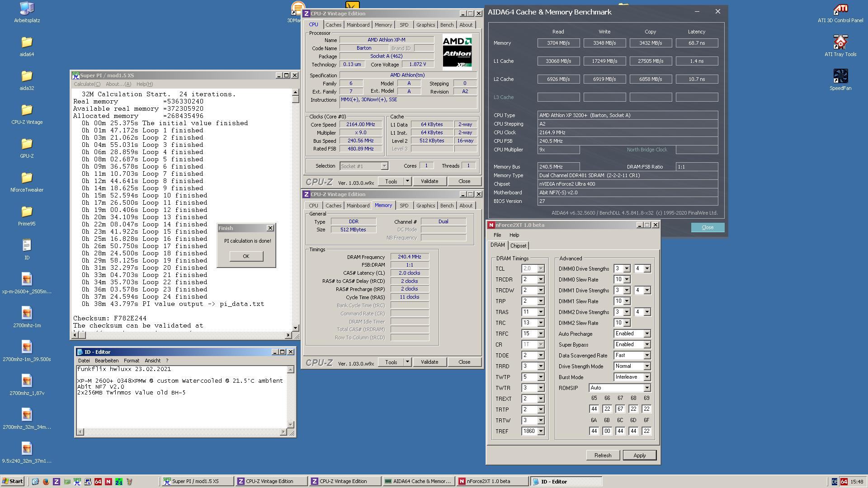Open Help menu in Super PI
Viewport: 868px width, 488px height.
(x=145, y=84)
